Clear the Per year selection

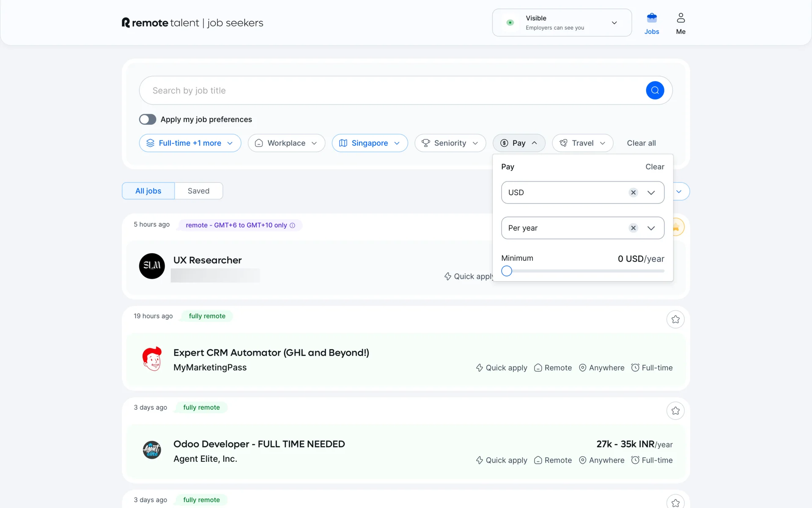point(633,228)
